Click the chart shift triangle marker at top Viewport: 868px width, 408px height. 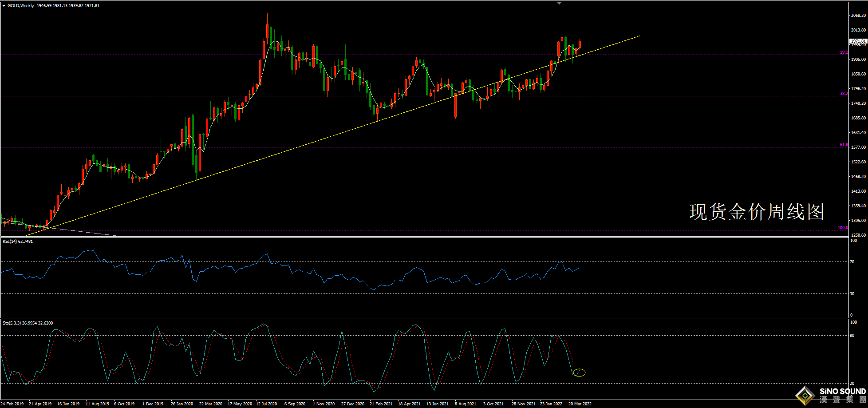[x=559, y=3]
